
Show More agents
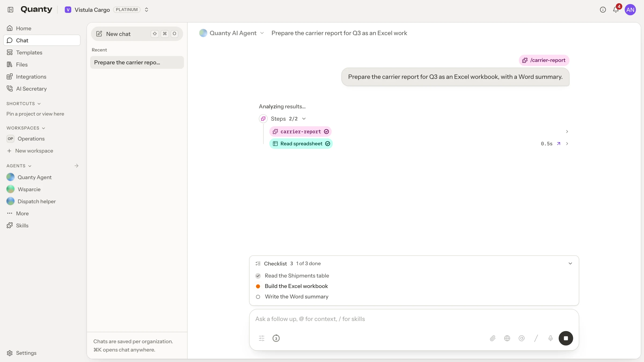[x=42, y=213]
